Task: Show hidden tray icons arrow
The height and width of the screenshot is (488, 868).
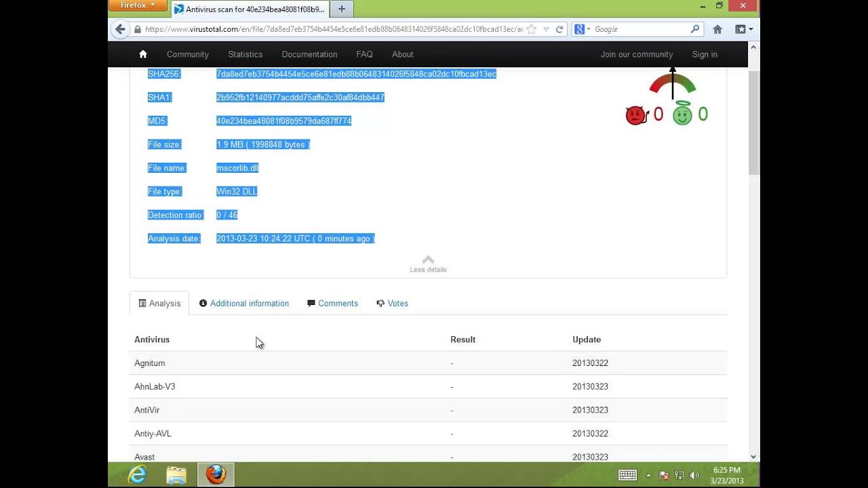Action: coord(648,475)
